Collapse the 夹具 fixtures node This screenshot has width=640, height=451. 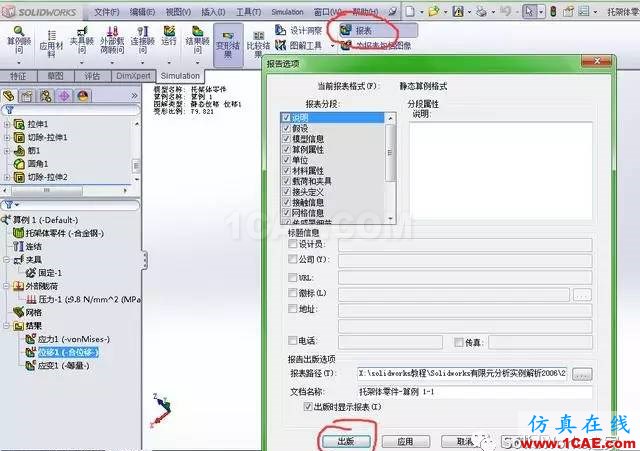7,260
